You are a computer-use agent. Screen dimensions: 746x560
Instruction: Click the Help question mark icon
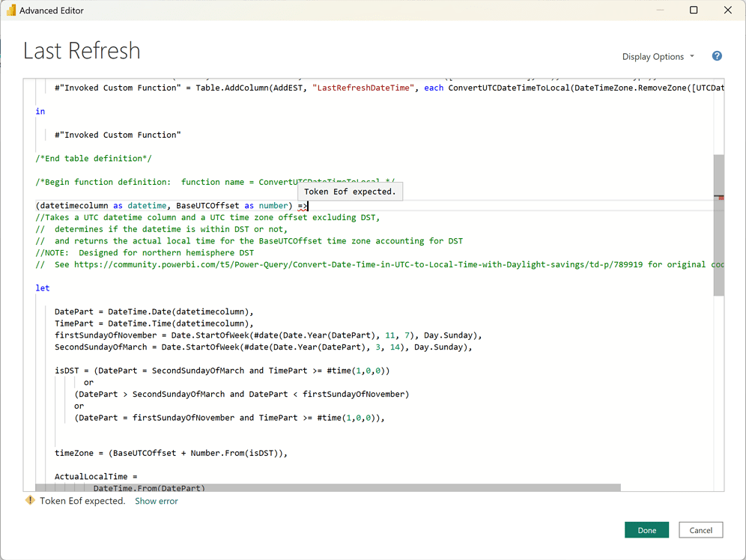click(x=717, y=56)
